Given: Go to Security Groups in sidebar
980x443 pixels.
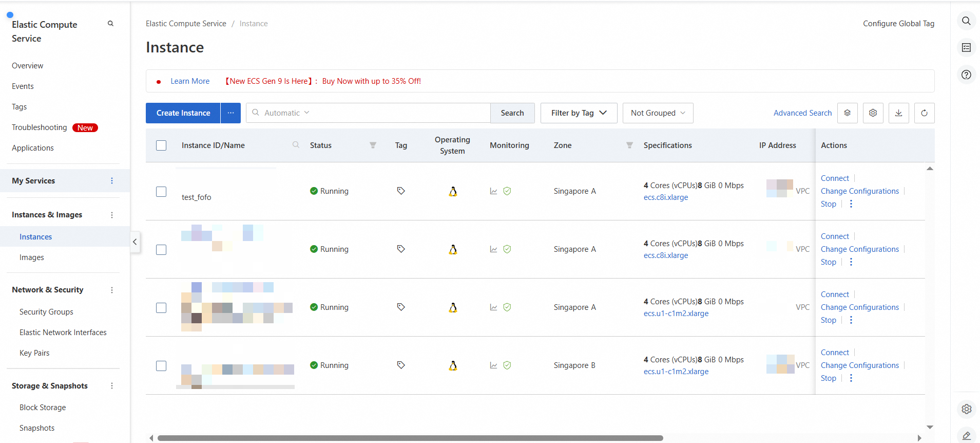Looking at the screenshot, I should pos(46,312).
